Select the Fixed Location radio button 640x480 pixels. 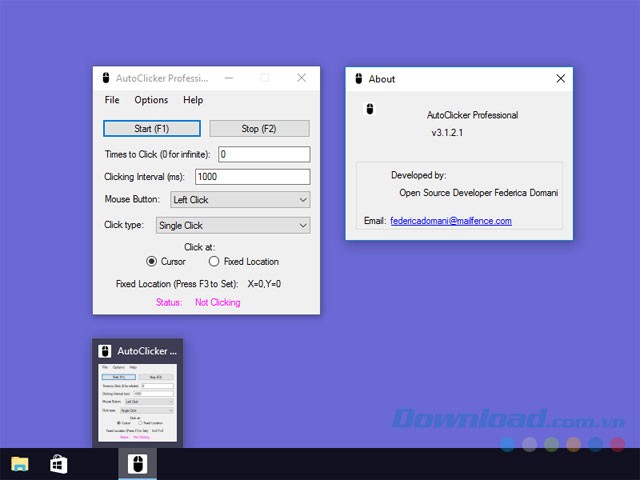214,262
